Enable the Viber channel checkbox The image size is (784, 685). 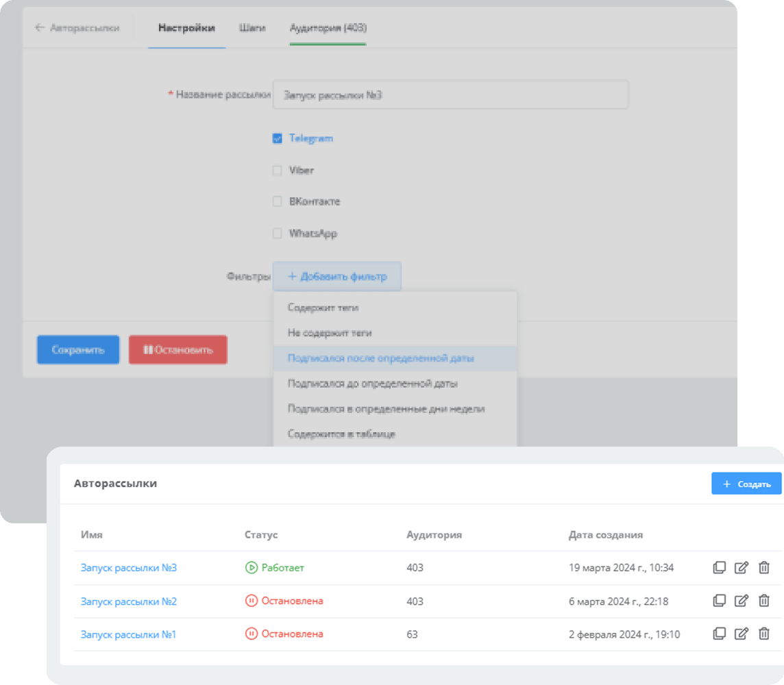tap(277, 170)
